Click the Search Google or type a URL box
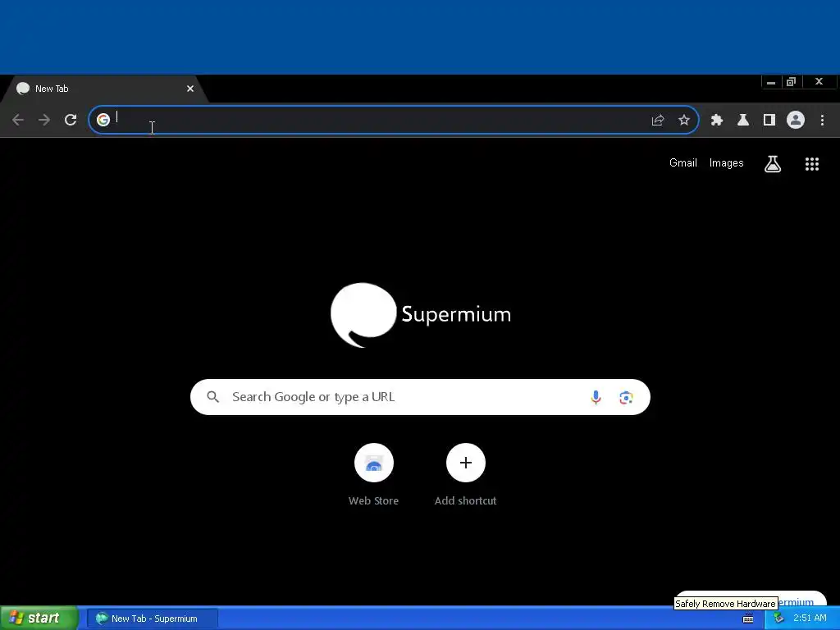The width and height of the screenshot is (840, 630). [x=420, y=397]
